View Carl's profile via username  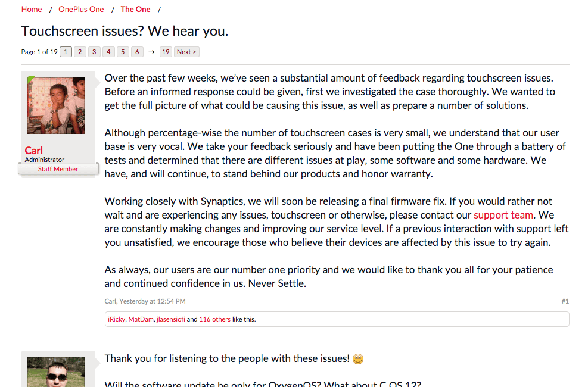(x=34, y=150)
